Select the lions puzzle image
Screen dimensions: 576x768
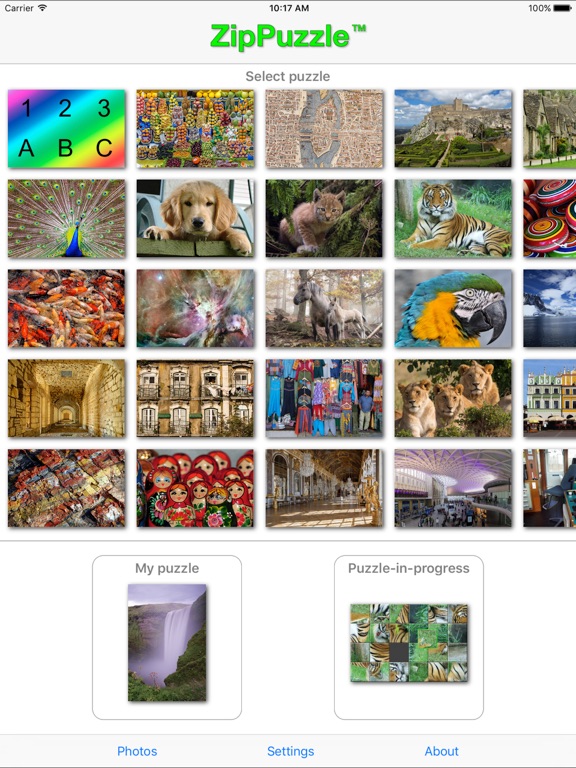click(453, 398)
